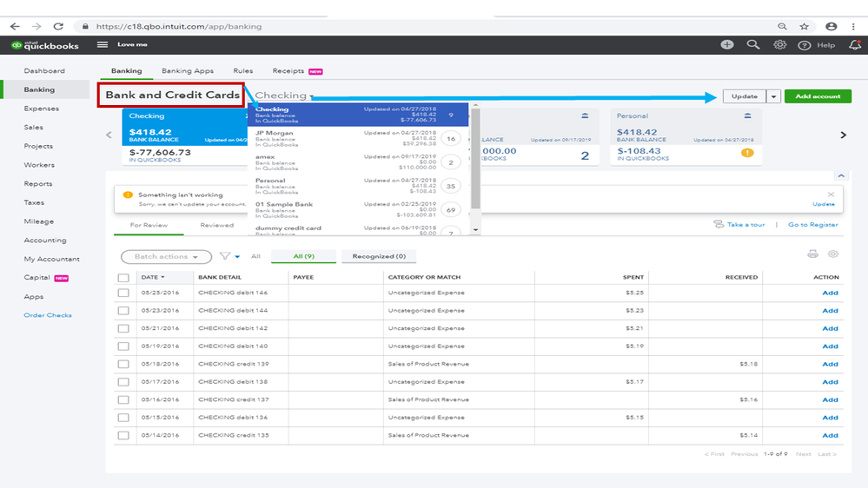868x488 pixels.
Task: Select amex in account dropdown list
Action: tap(358, 162)
